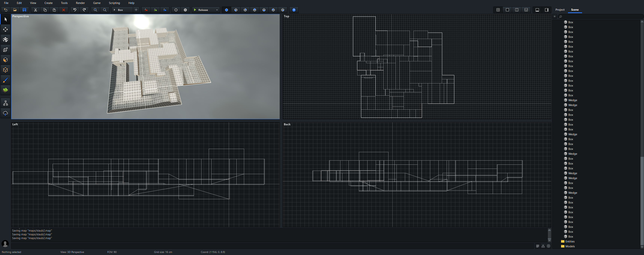Click the Undo arrow icon
Screen dimensions: 644x255
pyautogui.click(x=75, y=10)
